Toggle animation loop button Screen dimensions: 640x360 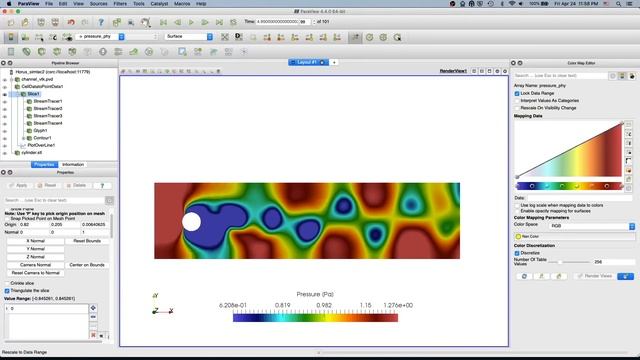[233, 22]
